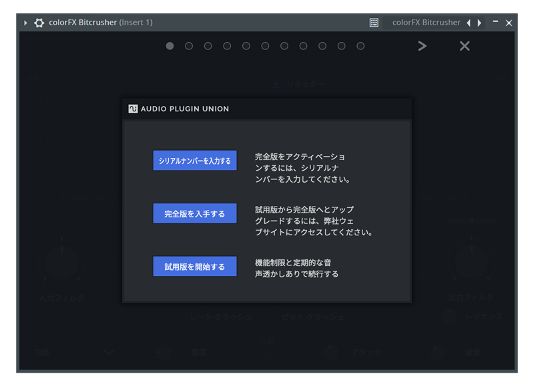
Task: Jump to the ninth page dot
Action: click(x=322, y=46)
